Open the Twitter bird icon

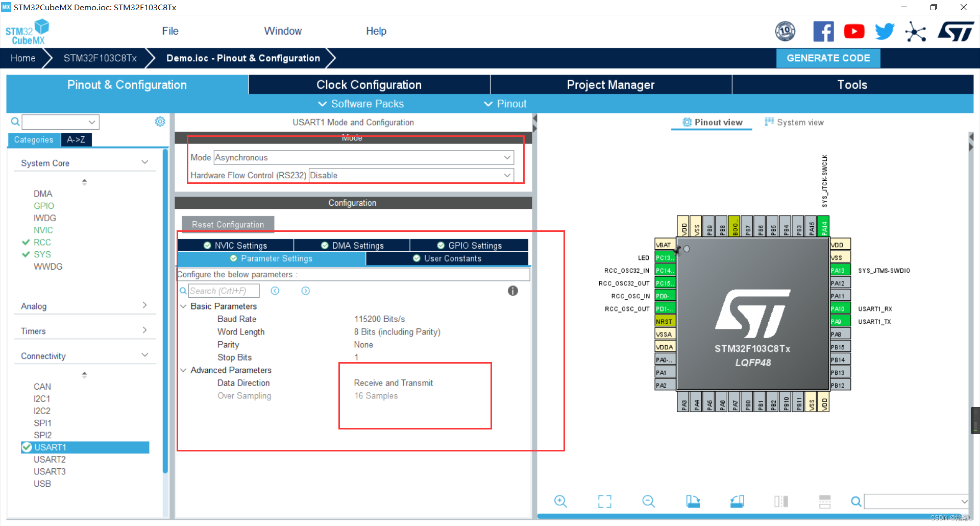885,32
